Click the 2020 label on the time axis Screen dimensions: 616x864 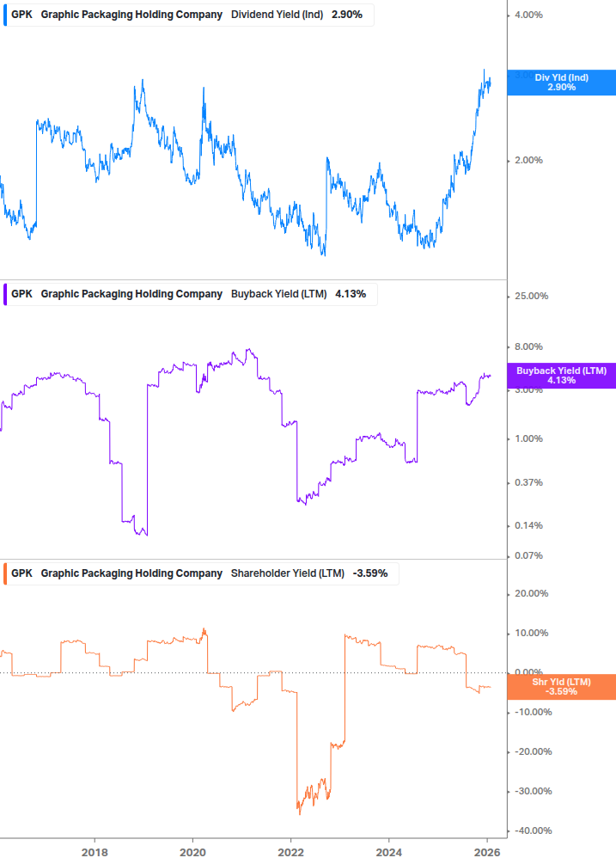[192, 853]
